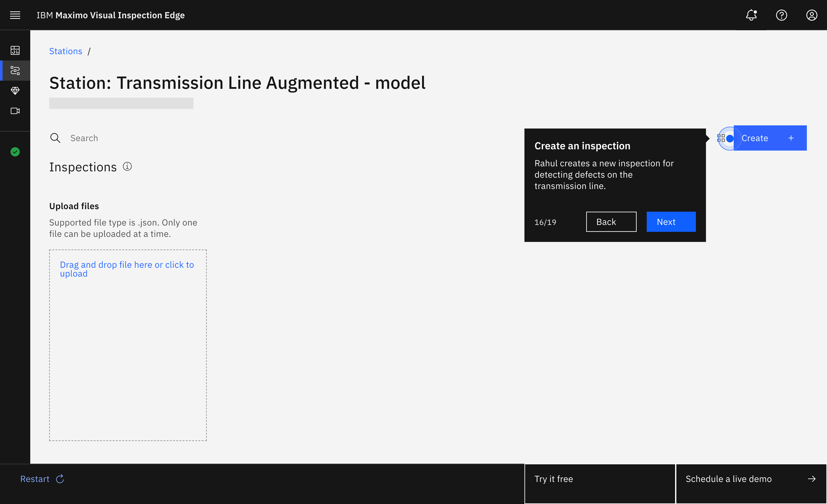This screenshot has height=504, width=827.
Task: Open the notifications bell
Action: [751, 15]
